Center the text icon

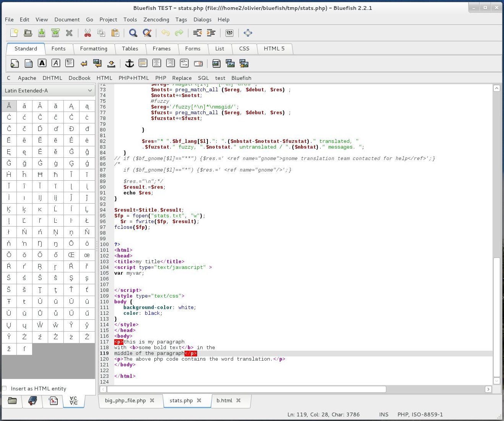coord(157,63)
